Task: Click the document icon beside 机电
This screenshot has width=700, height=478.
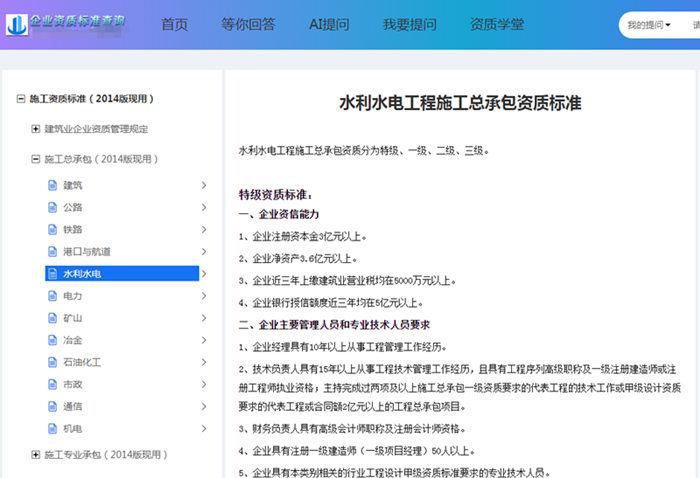Action: tap(52, 428)
